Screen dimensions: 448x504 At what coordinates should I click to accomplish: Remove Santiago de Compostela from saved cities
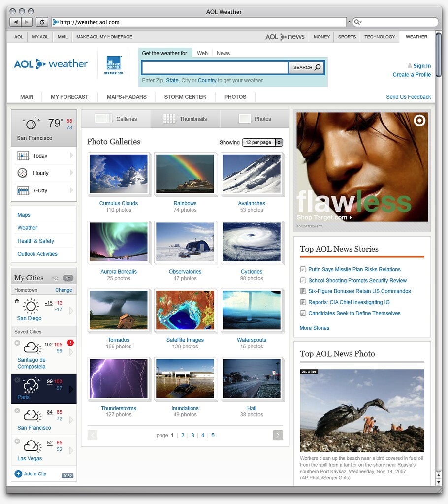point(17,343)
